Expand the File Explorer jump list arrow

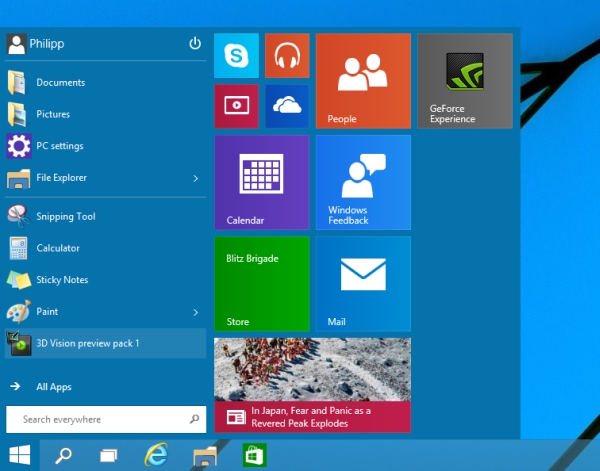(196, 178)
